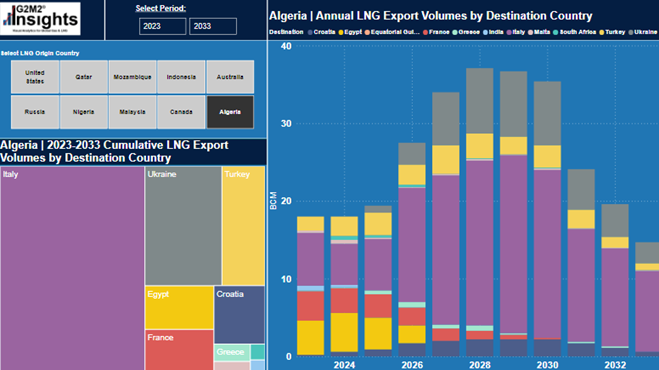Select the Ukraine treemap block

click(183, 225)
